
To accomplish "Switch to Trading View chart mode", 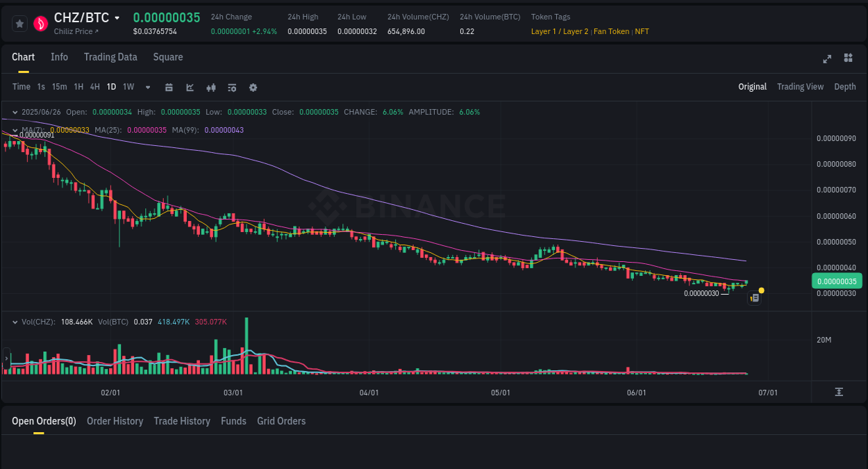I will pyautogui.click(x=800, y=87).
